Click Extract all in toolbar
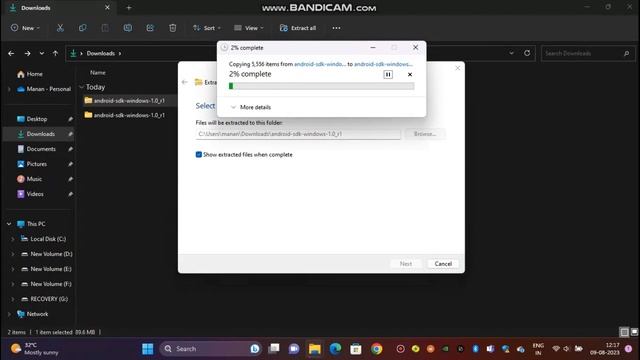Viewport: 640px width, 360px height. (298, 28)
